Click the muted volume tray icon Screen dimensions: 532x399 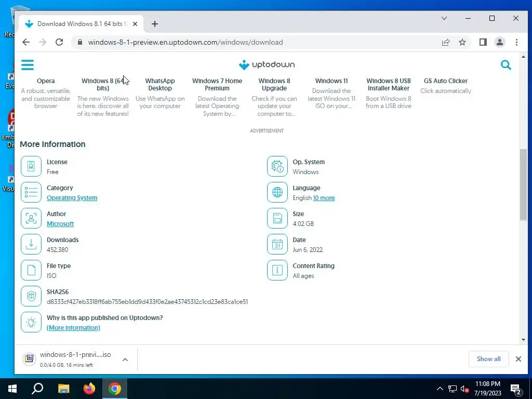tap(464, 389)
